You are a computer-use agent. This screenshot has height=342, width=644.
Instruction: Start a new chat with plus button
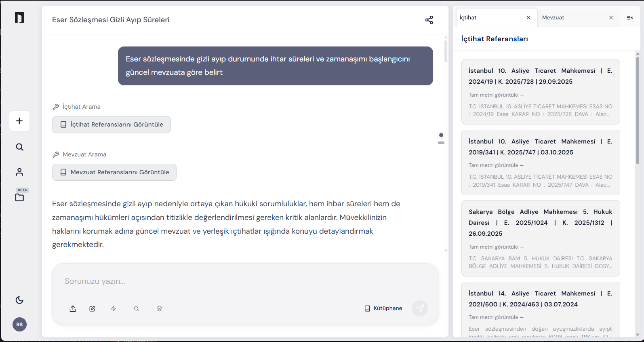pos(19,121)
